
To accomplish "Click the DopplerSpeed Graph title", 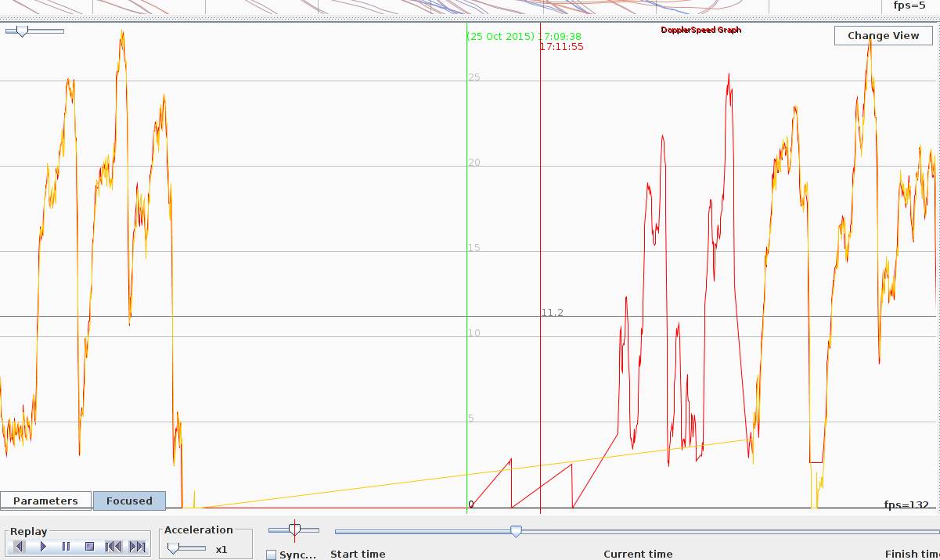I will pyautogui.click(x=700, y=30).
